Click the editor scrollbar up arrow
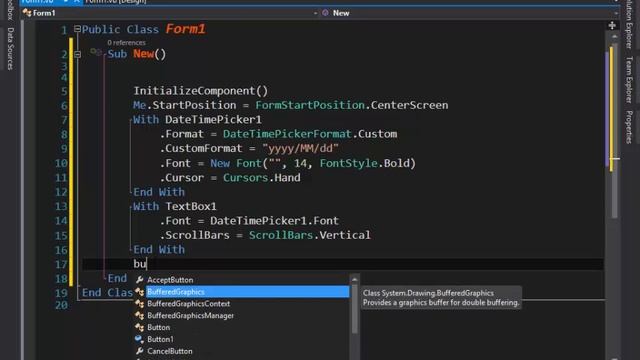640x360 pixels. pos(614,37)
